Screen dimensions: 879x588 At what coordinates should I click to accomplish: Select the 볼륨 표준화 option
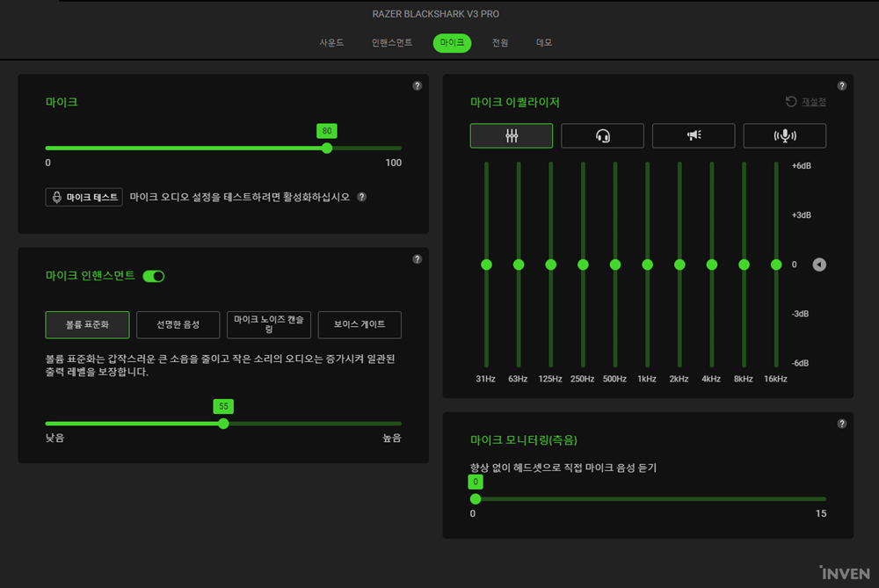pyautogui.click(x=87, y=325)
